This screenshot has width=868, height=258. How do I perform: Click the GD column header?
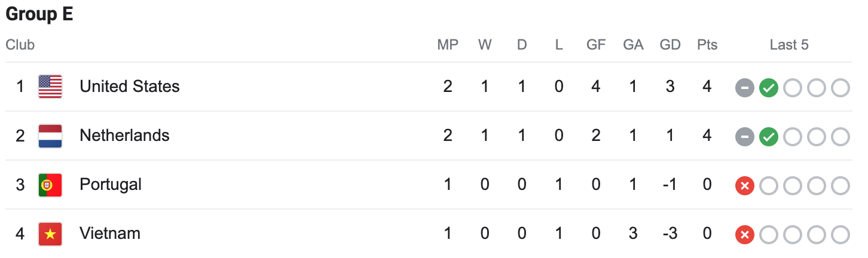point(670,45)
